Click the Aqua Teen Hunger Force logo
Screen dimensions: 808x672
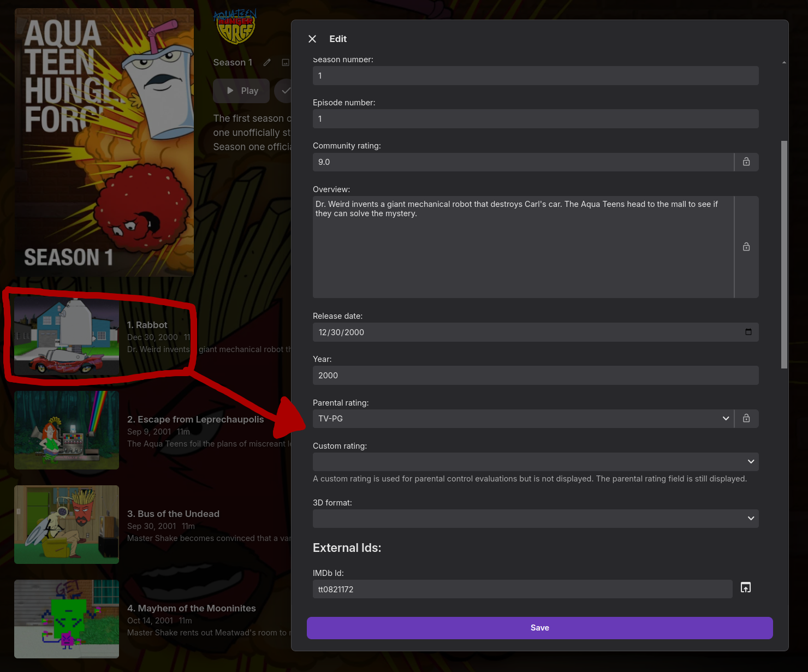(235, 26)
